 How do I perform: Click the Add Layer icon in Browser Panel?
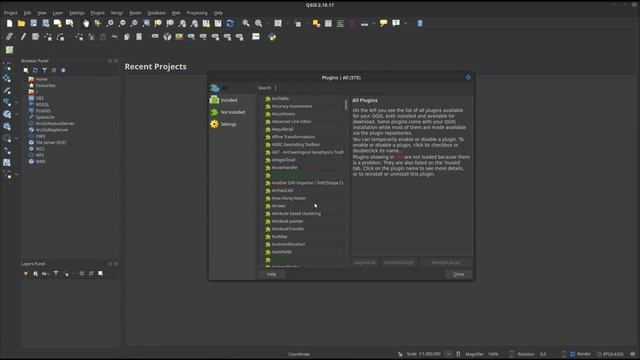(26, 70)
